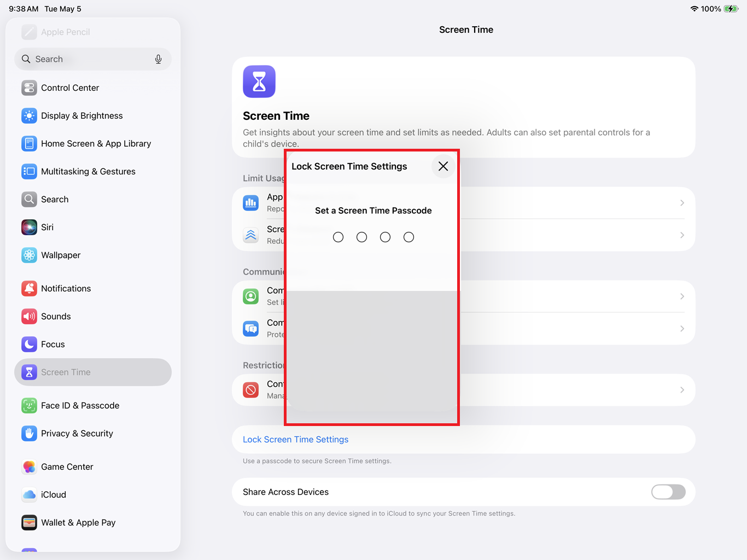The width and height of the screenshot is (747, 560).
Task: Tap the blue Lock Screen Time Settings link
Action: pyautogui.click(x=295, y=439)
